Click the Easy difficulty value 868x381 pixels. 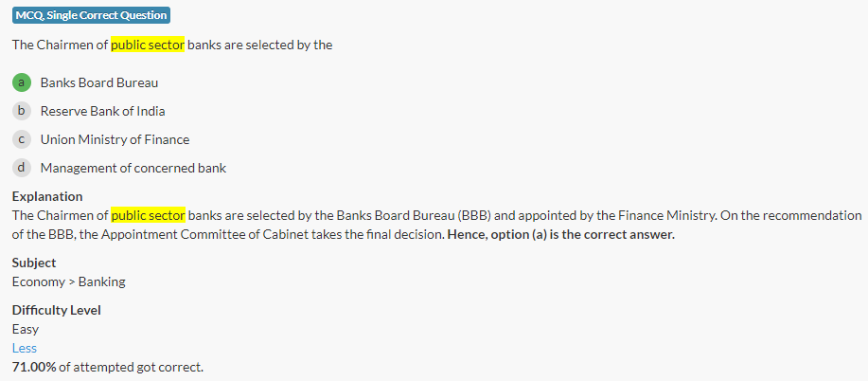point(26,329)
